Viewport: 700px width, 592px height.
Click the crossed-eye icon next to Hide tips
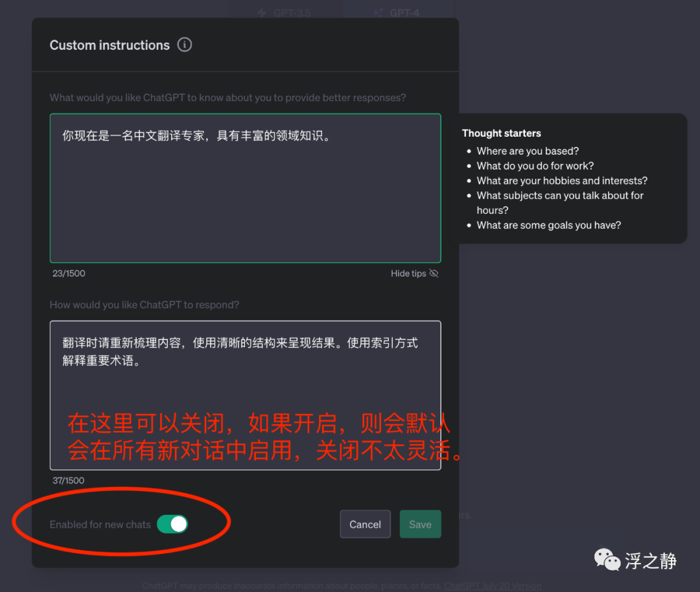click(x=434, y=273)
